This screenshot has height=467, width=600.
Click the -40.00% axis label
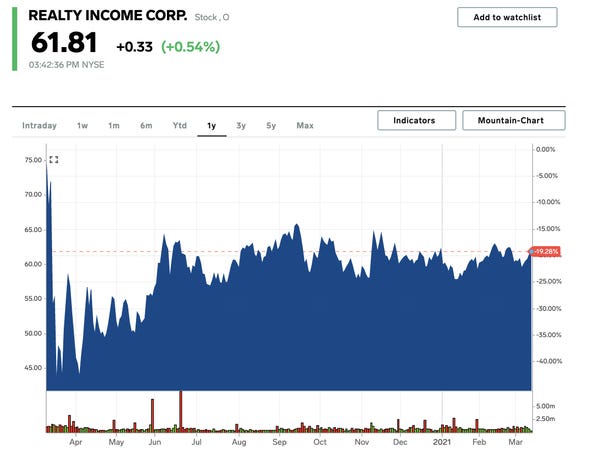click(x=549, y=361)
